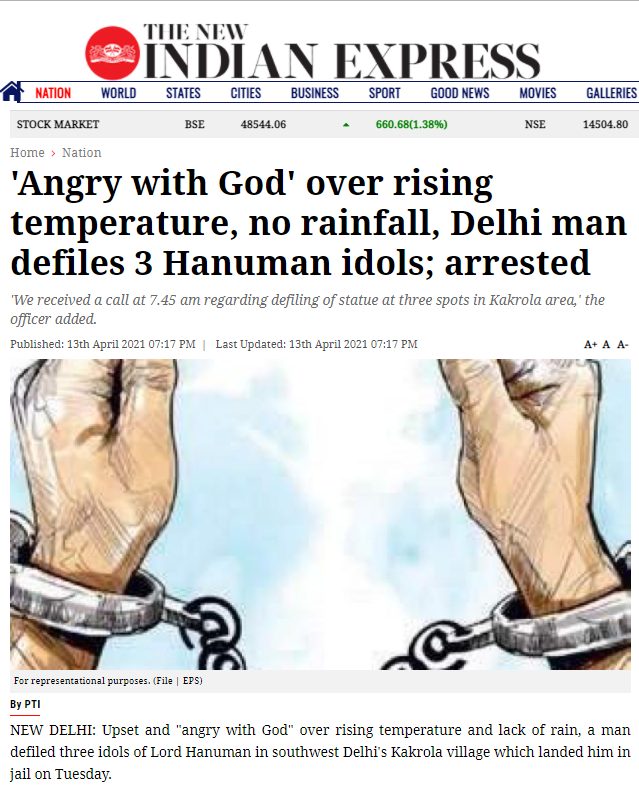The width and height of the screenshot is (639, 789).
Task: Click the home icon in navigation bar
Action: [x=12, y=92]
